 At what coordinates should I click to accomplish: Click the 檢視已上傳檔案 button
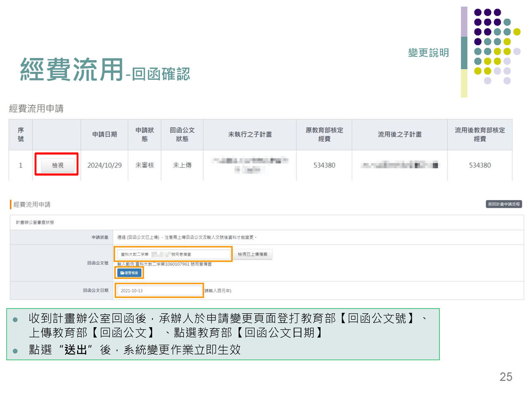point(254,255)
